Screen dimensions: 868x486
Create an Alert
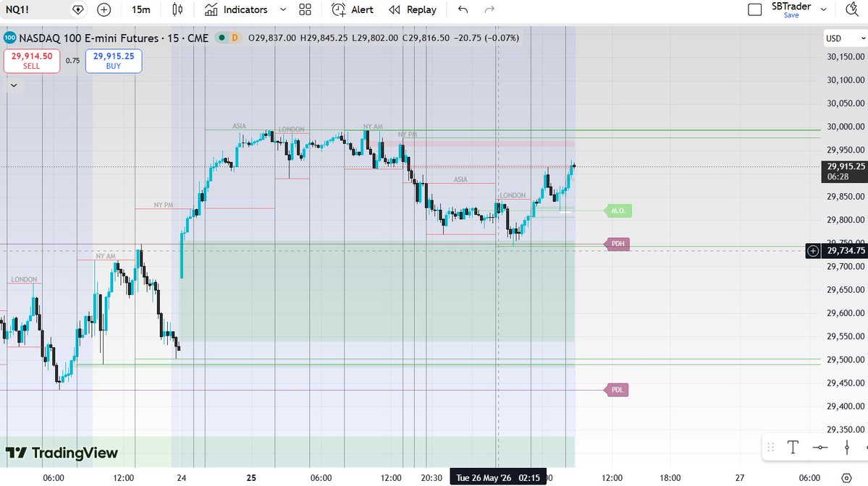click(352, 9)
